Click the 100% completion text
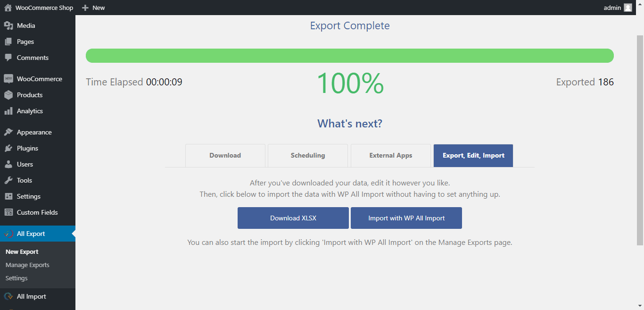The height and width of the screenshot is (310, 644). (350, 83)
